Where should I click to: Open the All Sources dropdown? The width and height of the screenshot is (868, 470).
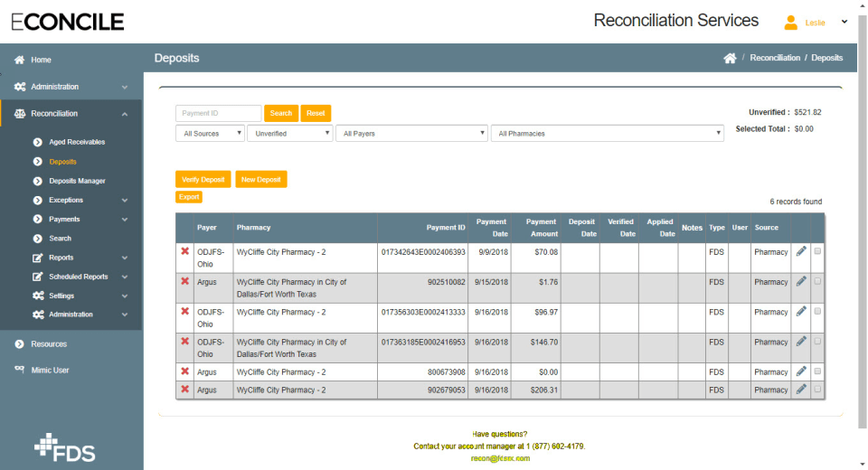210,134
